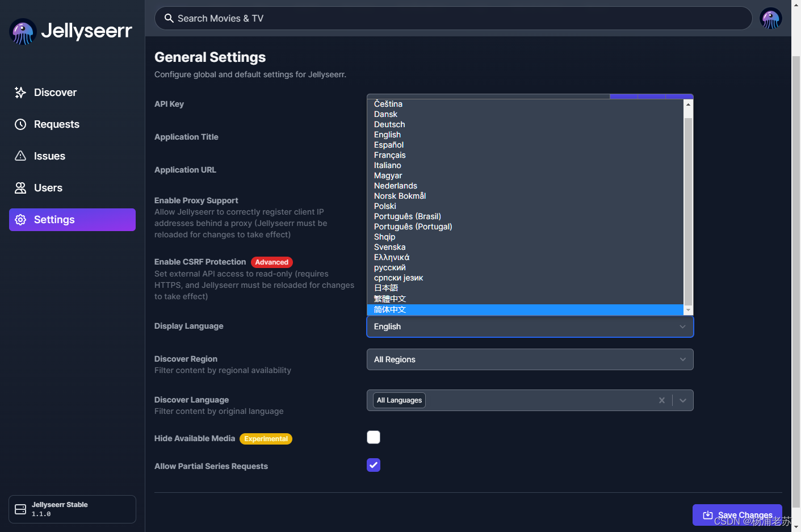Enable the Hide Available Media checkbox
The image size is (801, 532).
[374, 437]
